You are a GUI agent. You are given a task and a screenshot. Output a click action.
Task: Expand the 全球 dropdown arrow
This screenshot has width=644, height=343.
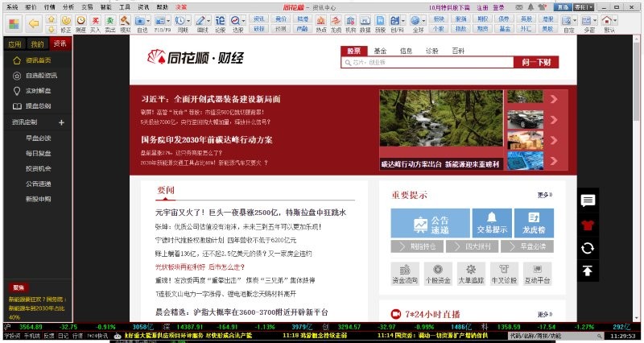[x=424, y=21]
